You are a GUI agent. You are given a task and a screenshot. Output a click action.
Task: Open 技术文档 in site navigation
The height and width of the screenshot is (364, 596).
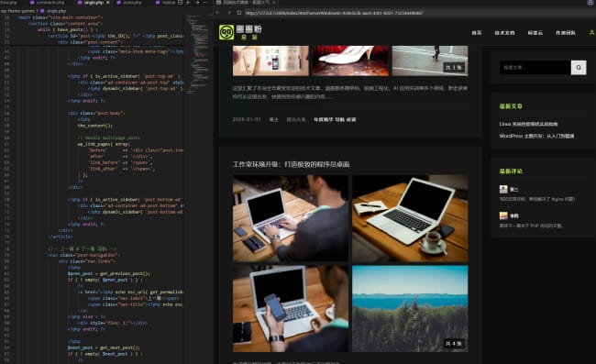[x=505, y=33]
